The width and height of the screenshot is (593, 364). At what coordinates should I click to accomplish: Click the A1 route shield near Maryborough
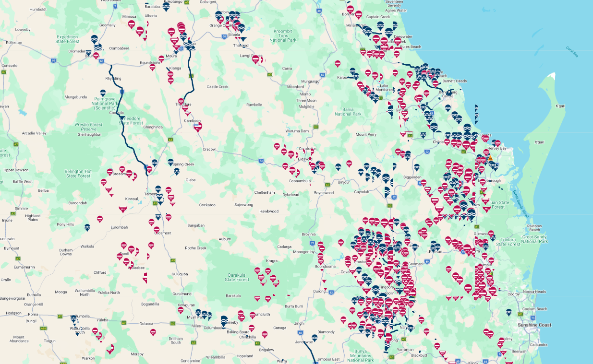click(482, 192)
